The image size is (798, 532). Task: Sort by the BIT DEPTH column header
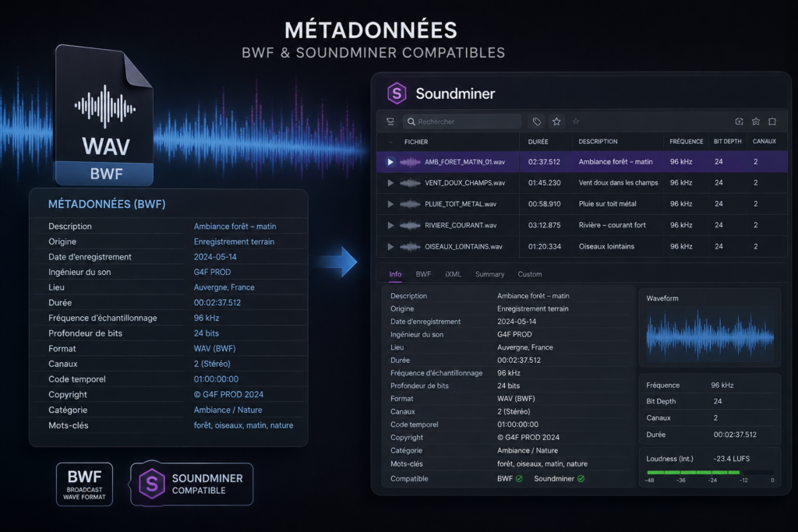pos(727,142)
